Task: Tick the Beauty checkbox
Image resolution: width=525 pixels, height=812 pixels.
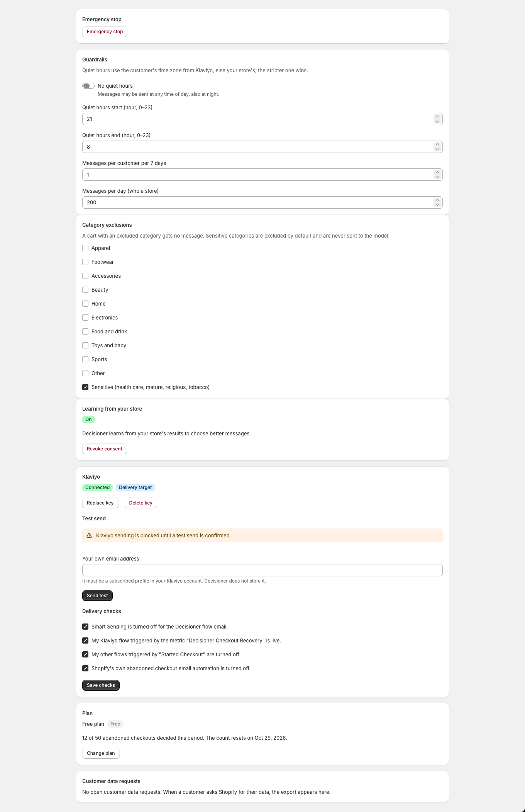Action: point(85,290)
